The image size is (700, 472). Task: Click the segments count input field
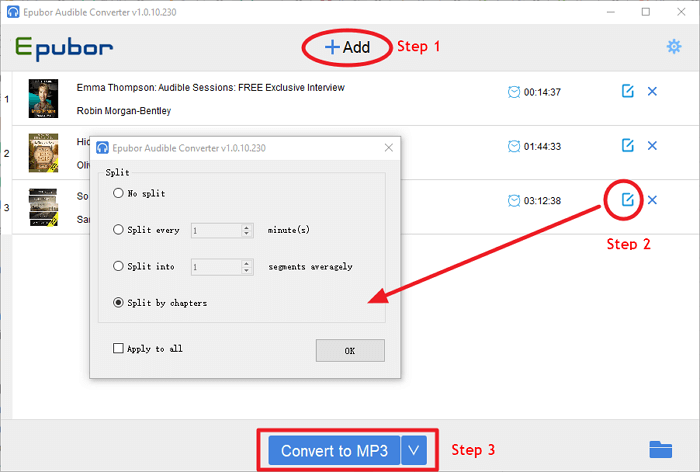coord(216,267)
